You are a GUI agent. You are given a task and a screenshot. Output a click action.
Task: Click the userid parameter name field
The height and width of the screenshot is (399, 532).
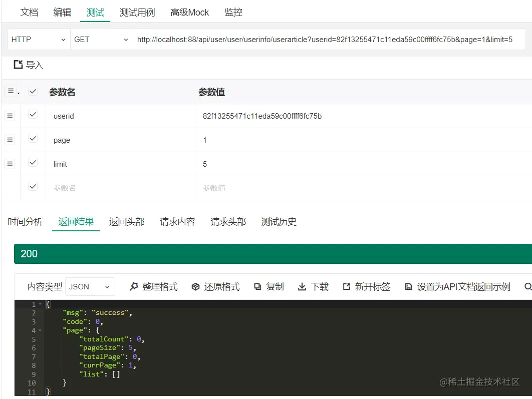coord(120,116)
